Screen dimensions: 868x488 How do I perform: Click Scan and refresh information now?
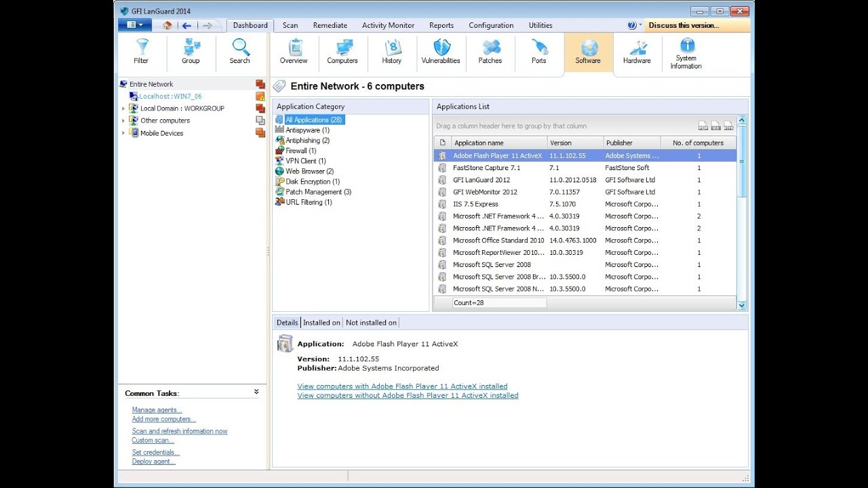click(180, 431)
